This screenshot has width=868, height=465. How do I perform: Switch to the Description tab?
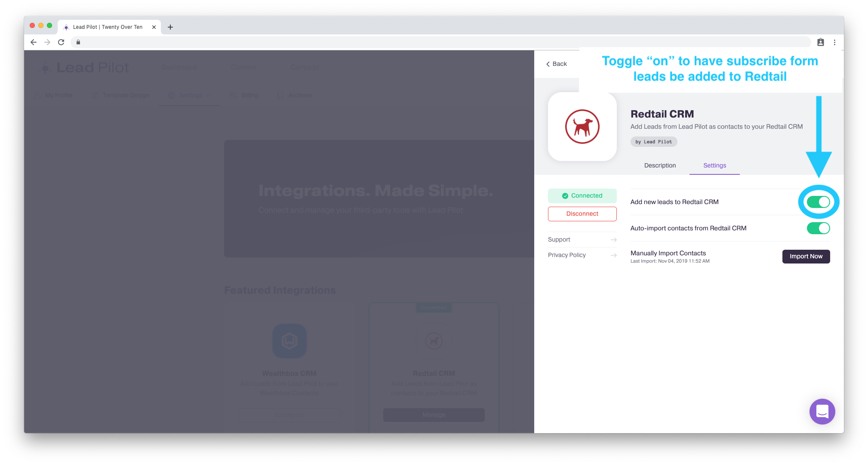pyautogui.click(x=660, y=165)
